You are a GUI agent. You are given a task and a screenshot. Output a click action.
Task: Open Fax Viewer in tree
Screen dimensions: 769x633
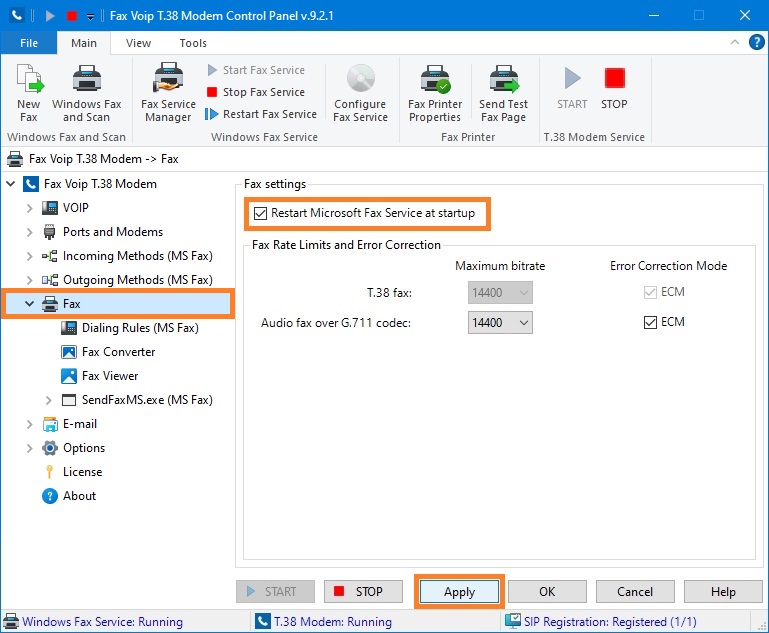(110, 376)
